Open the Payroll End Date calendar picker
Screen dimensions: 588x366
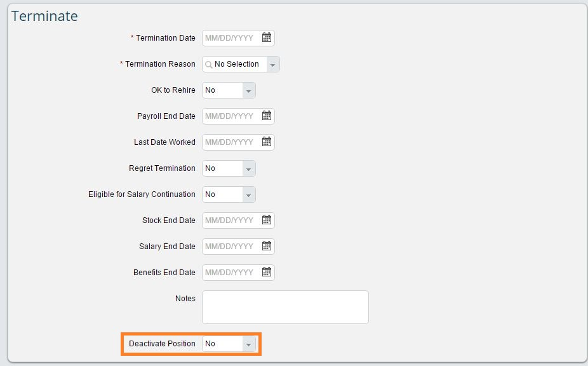tap(266, 116)
